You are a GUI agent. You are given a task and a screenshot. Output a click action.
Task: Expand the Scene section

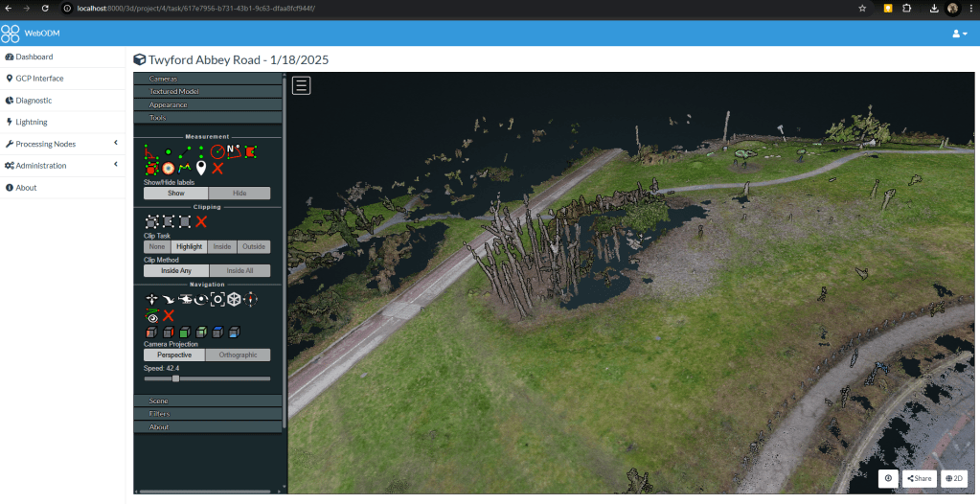159,401
